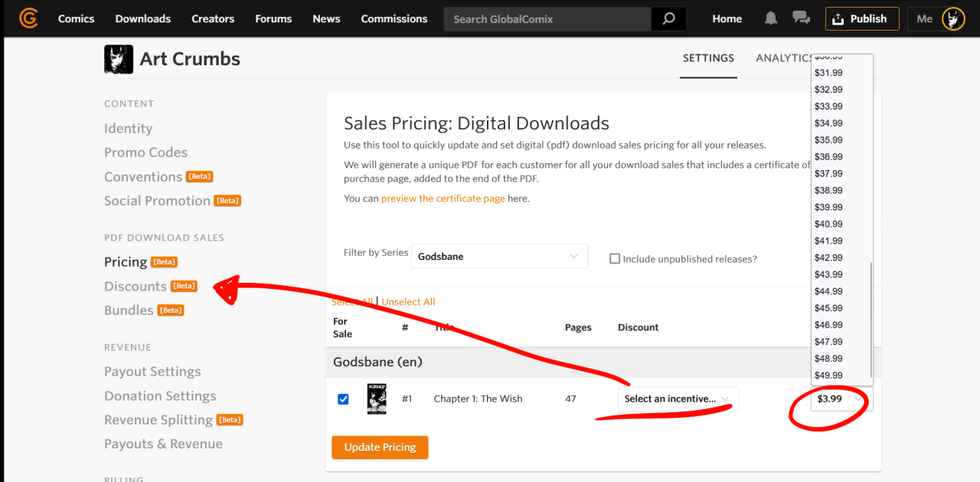980x482 pixels.
Task: Choose $42.99 from the price list
Action: (828, 258)
